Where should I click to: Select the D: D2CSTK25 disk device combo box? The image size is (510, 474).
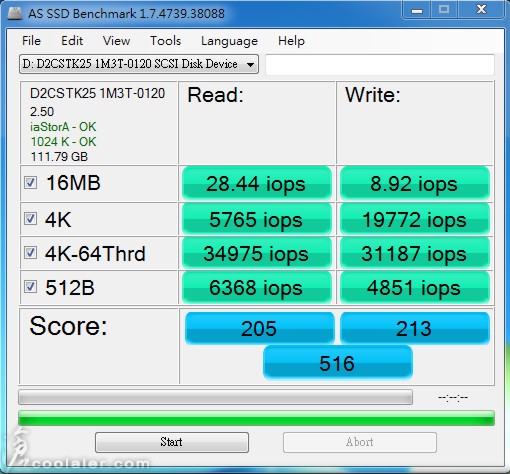pos(139,64)
